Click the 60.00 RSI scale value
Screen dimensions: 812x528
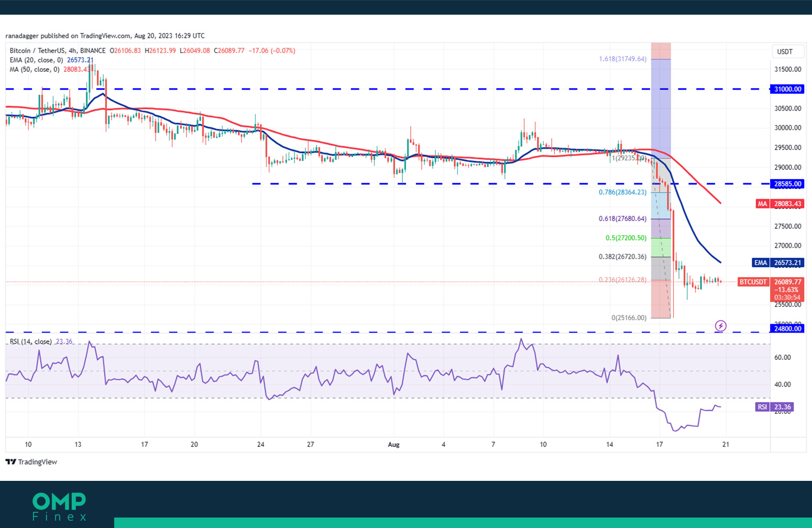(783, 358)
